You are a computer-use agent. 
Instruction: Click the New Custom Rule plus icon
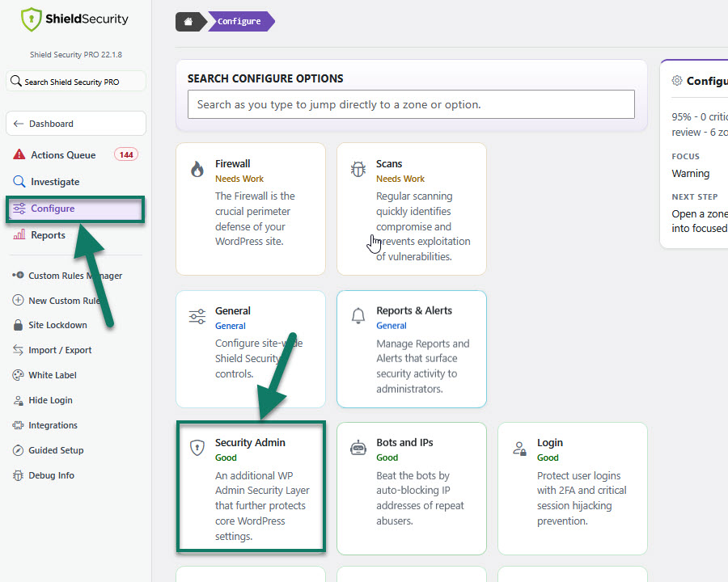pos(18,300)
